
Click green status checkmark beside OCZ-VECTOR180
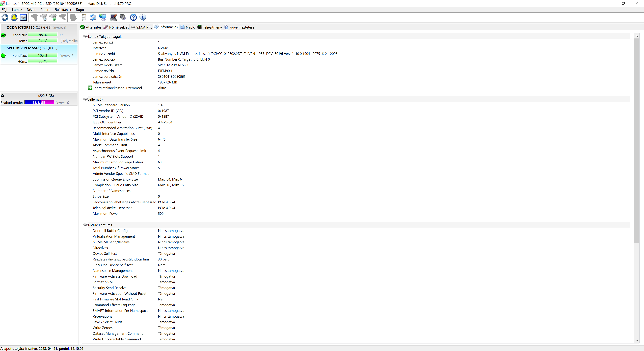3,35
